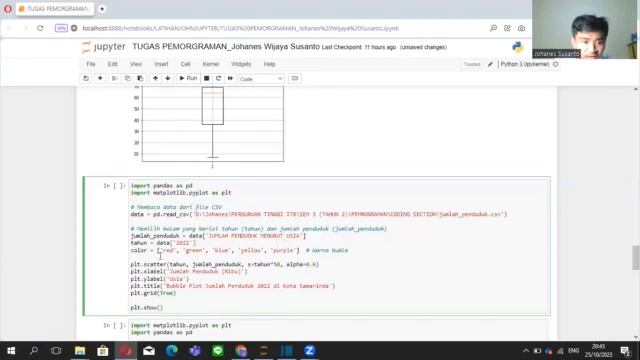Click Python 3 (ipykernel) kernel name
Image resolution: width=640 pixels, height=360 pixels.
[x=524, y=64]
